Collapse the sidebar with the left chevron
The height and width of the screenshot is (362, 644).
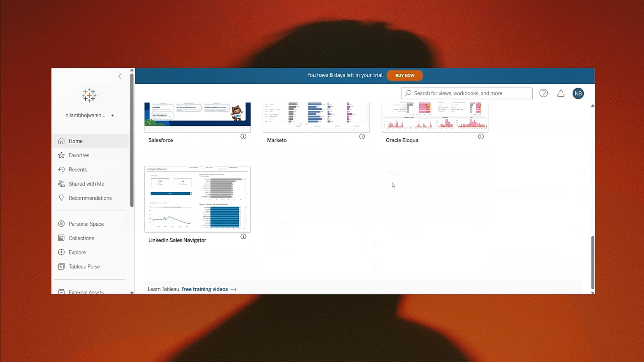coord(120,77)
